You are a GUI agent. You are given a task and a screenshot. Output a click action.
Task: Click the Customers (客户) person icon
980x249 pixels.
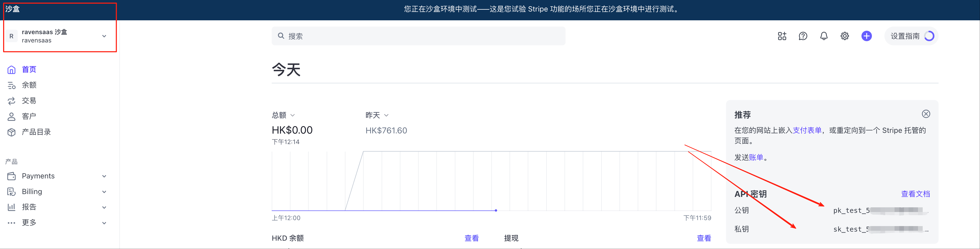pos(11,116)
